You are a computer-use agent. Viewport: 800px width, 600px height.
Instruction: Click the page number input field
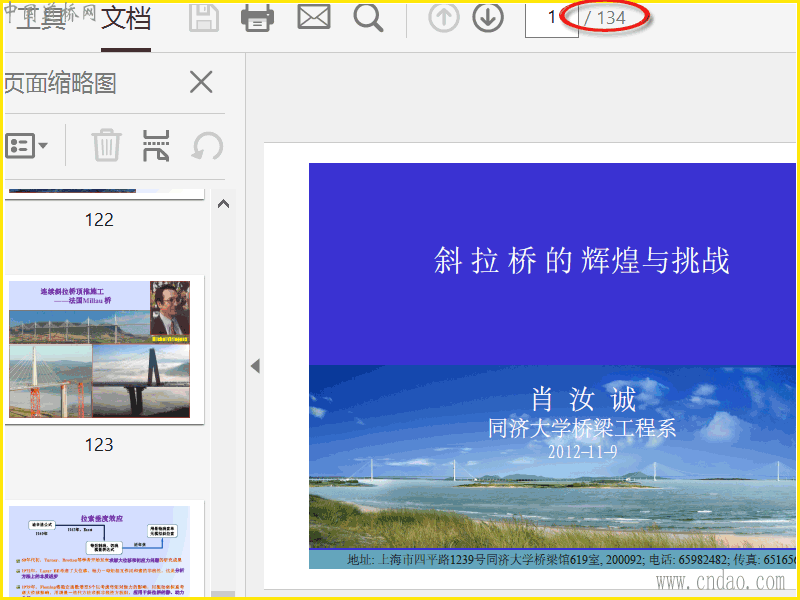tap(551, 19)
